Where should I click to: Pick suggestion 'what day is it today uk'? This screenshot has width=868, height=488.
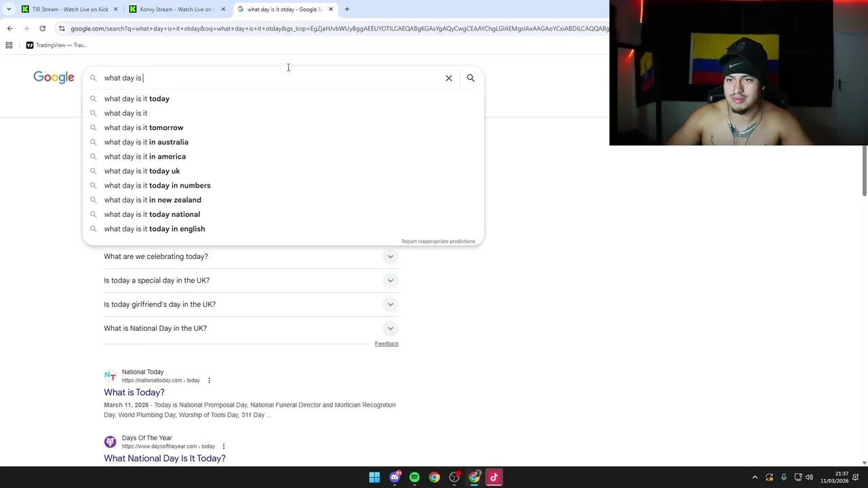pos(283,171)
